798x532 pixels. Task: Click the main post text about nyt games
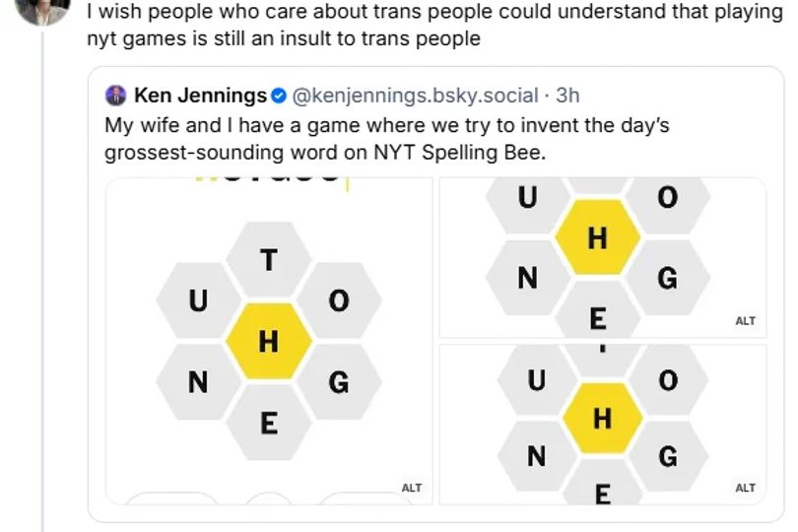435,25
